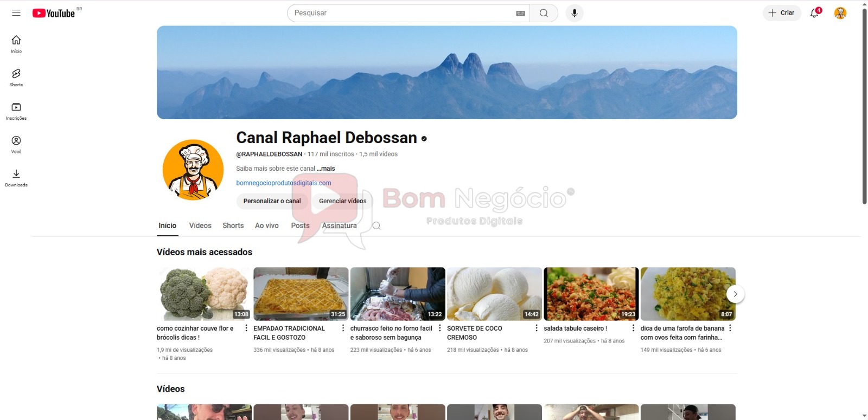Open options for SORVETE DE COCO video
Image resolution: width=868 pixels, height=420 pixels.
(537, 328)
